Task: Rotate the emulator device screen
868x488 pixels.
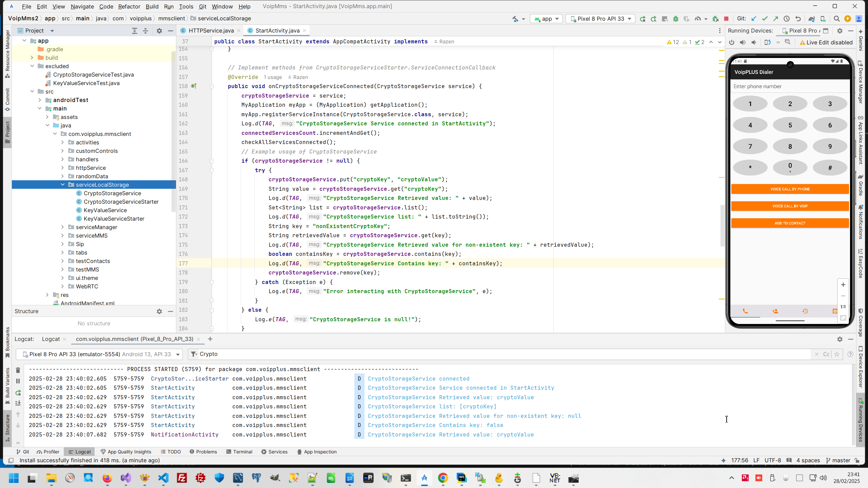Action: point(767,42)
